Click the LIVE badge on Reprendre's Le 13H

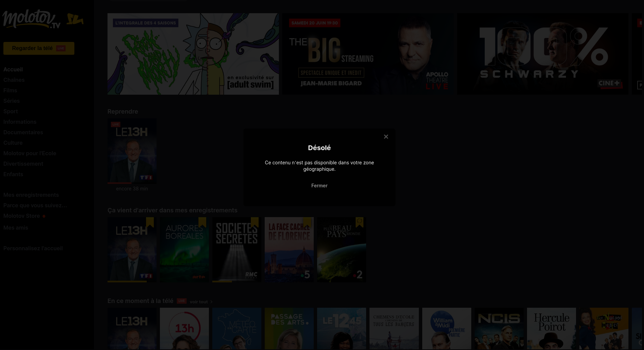(x=116, y=124)
